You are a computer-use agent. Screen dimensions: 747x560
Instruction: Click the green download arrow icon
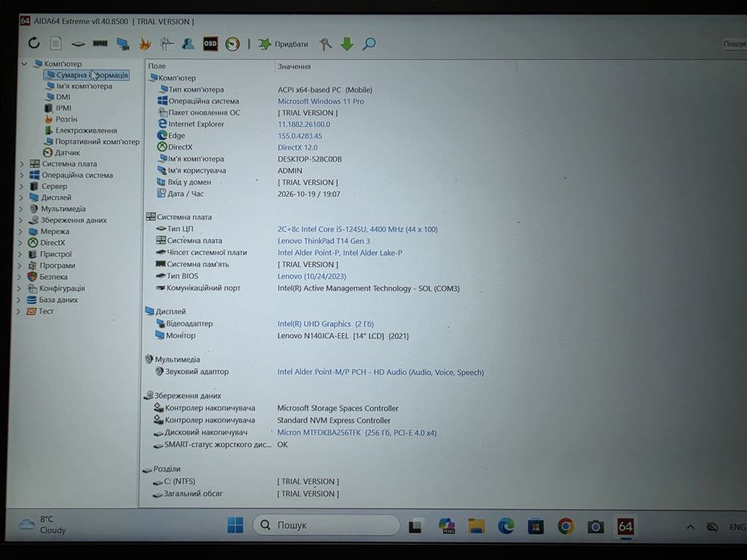(x=347, y=44)
